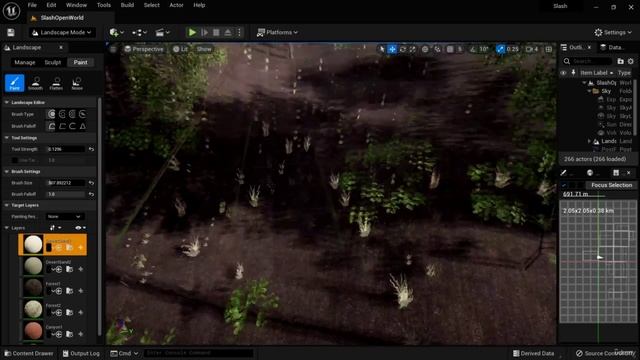Open Outliner settings gear icon
This screenshot has height=360, width=640.
point(631,61)
